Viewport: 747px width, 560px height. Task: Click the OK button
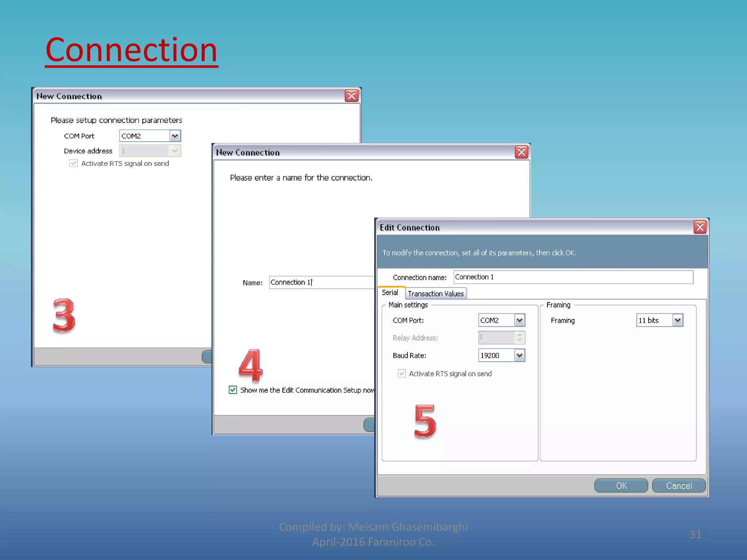coord(621,486)
